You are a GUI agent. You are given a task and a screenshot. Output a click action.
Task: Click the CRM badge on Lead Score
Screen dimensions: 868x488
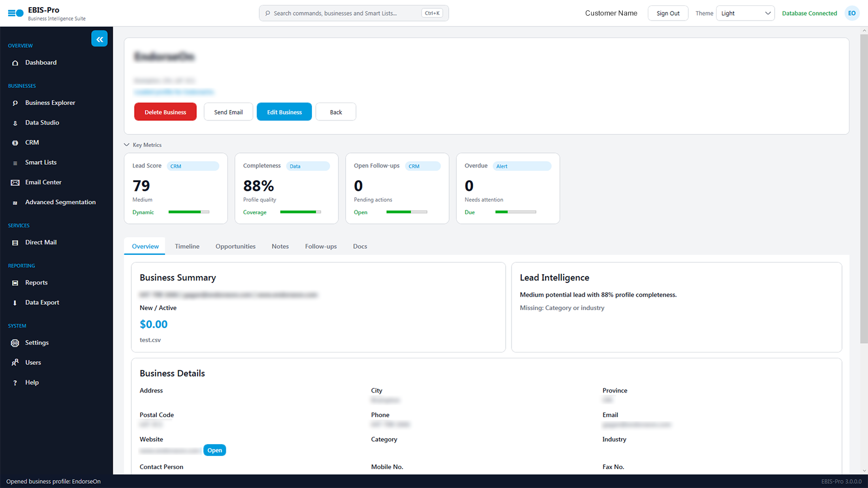pyautogui.click(x=193, y=166)
